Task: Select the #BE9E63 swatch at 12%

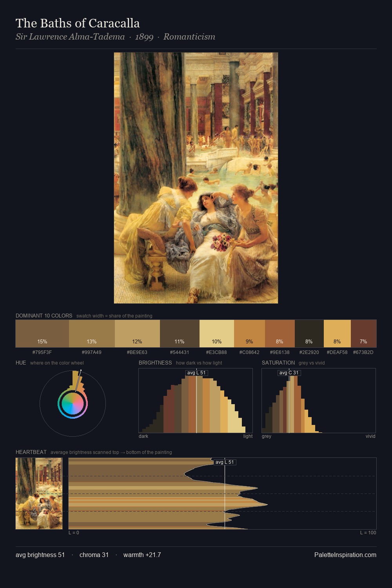Action: [137, 334]
